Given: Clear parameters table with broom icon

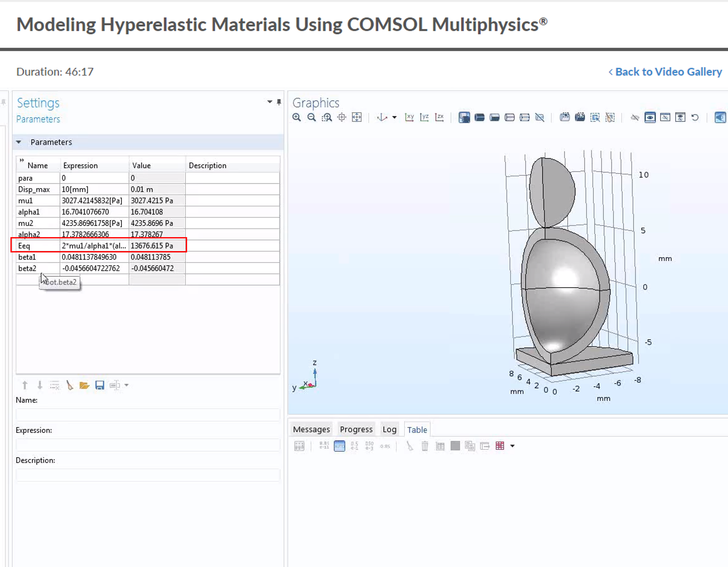Looking at the screenshot, I should (x=70, y=385).
